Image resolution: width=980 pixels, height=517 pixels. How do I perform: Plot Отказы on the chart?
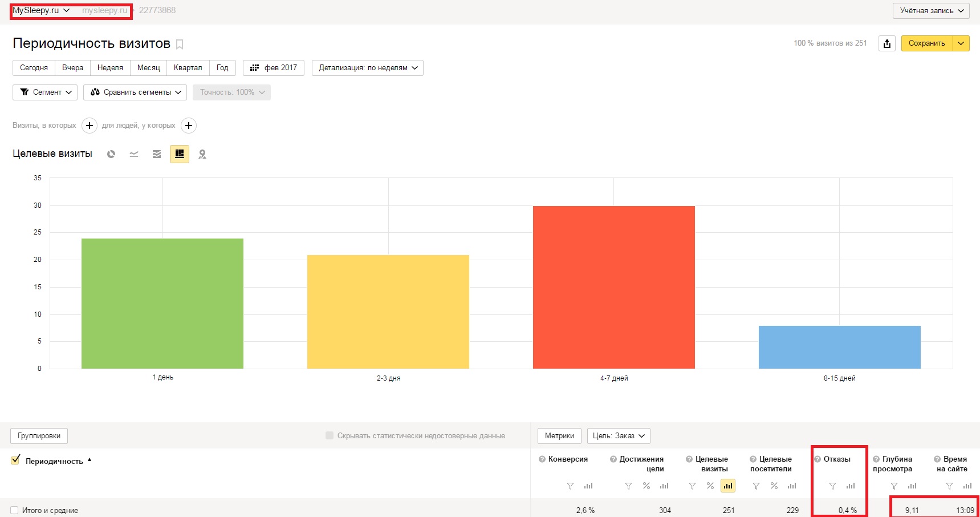coord(851,486)
